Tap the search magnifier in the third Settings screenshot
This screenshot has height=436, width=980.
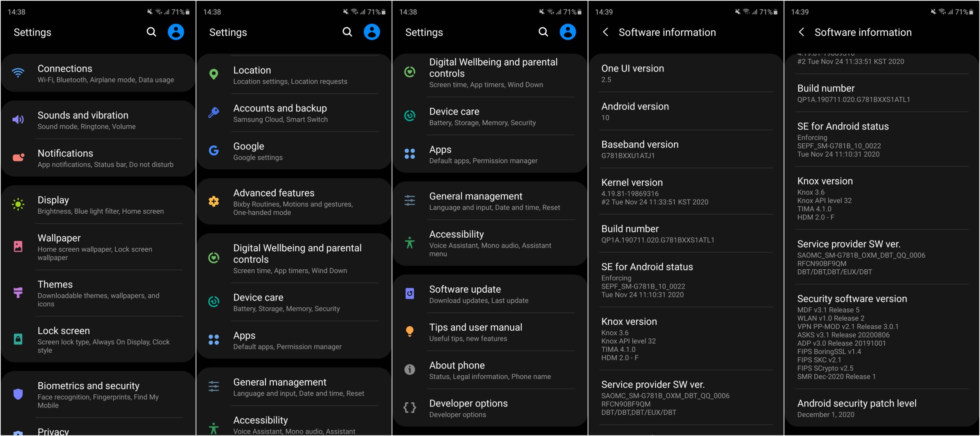(x=544, y=32)
